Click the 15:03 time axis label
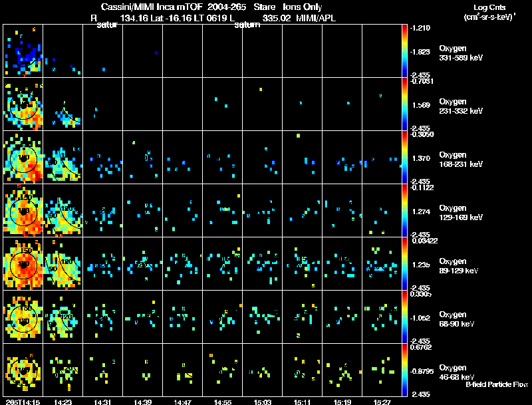Image resolution: width=532 pixels, height=405 pixels. tap(262, 402)
